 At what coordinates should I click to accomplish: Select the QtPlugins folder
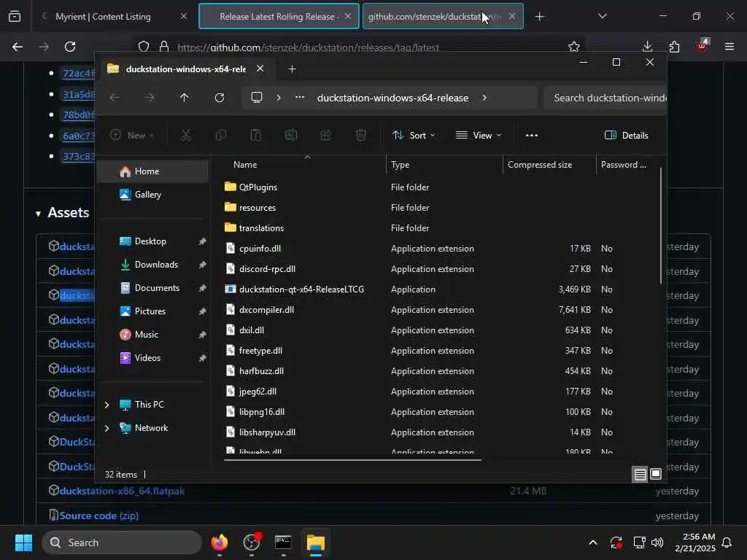click(258, 187)
